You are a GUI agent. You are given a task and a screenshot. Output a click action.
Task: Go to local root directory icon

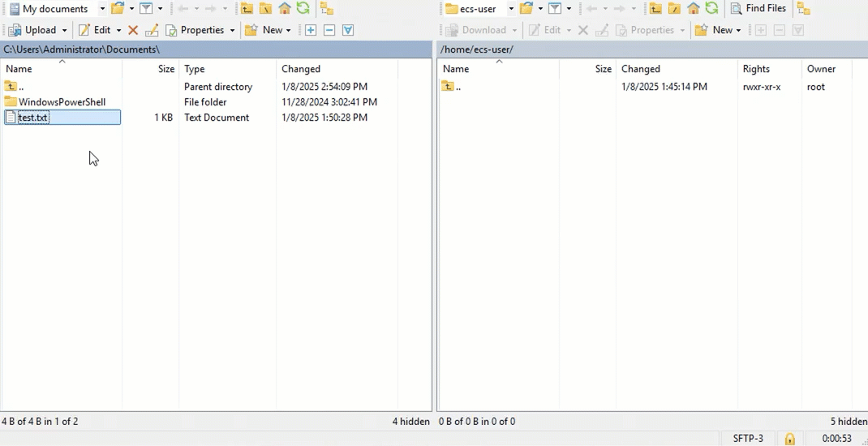coord(266,8)
